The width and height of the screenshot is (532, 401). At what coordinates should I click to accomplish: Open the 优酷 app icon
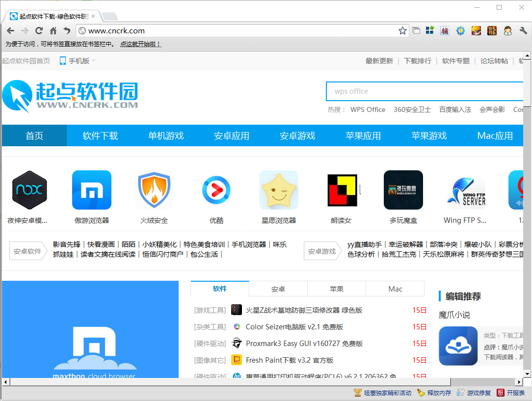point(216,190)
